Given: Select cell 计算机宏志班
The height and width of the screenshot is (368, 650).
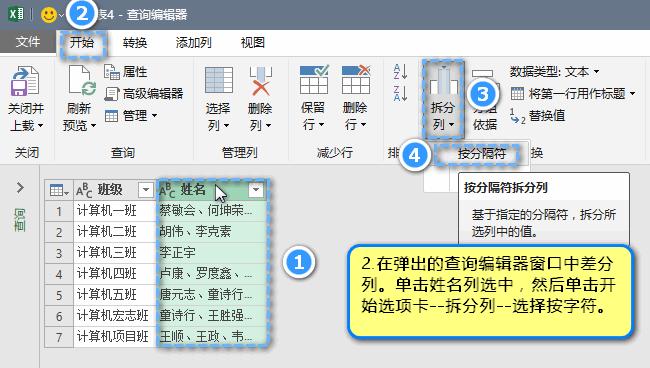Looking at the screenshot, I should (115, 316).
